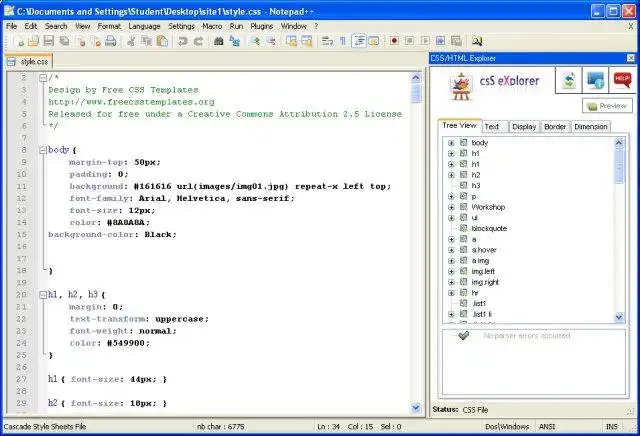Image resolution: width=640 pixels, height=436 pixels.
Task: Switch to the Display tab
Action: coord(524,127)
